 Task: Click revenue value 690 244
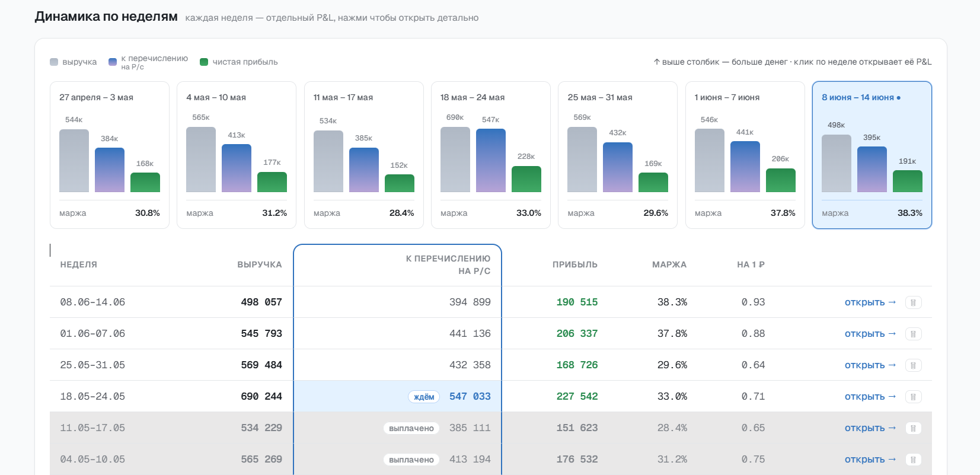pyautogui.click(x=261, y=397)
